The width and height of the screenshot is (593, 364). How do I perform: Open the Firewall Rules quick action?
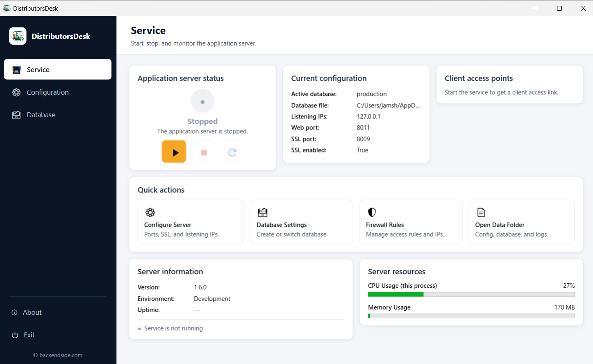click(x=411, y=222)
